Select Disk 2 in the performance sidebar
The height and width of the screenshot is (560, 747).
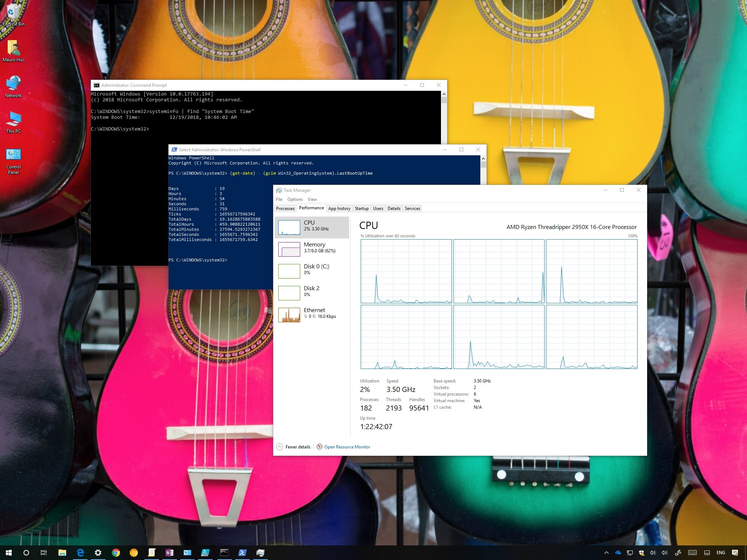tap(312, 293)
